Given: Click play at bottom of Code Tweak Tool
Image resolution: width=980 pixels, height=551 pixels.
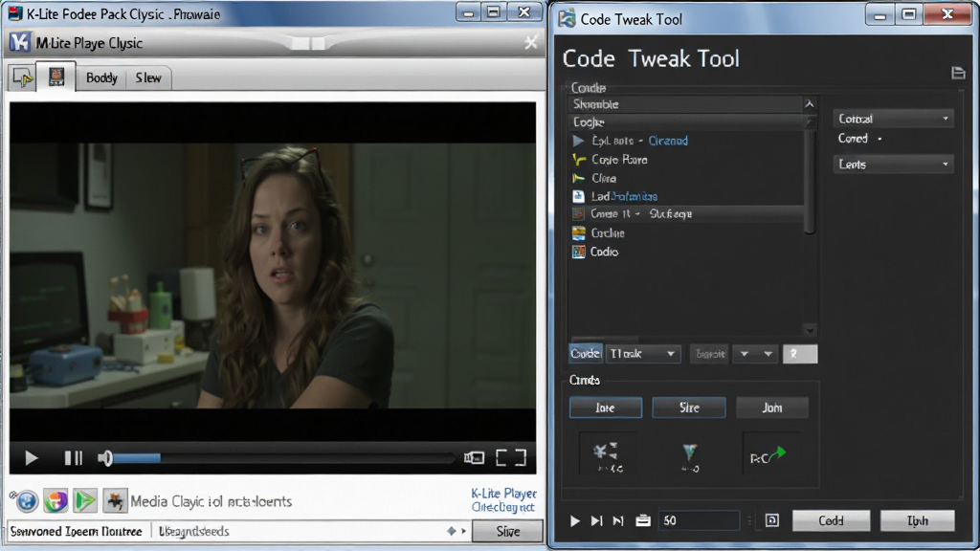Looking at the screenshot, I should point(574,520).
